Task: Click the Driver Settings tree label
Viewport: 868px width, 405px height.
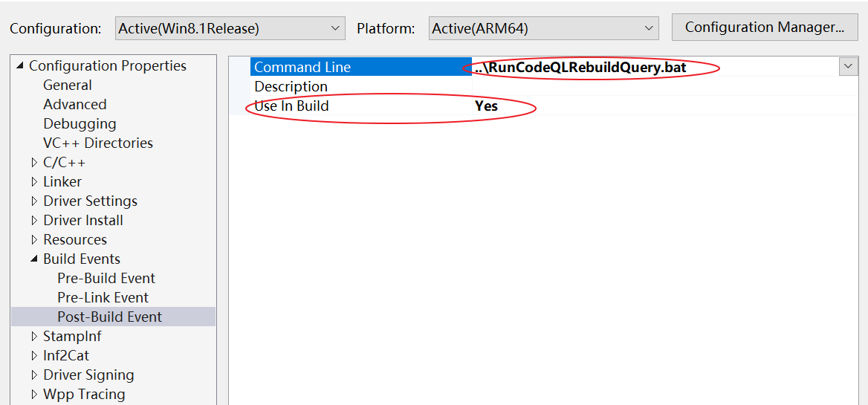Action: click(x=90, y=201)
